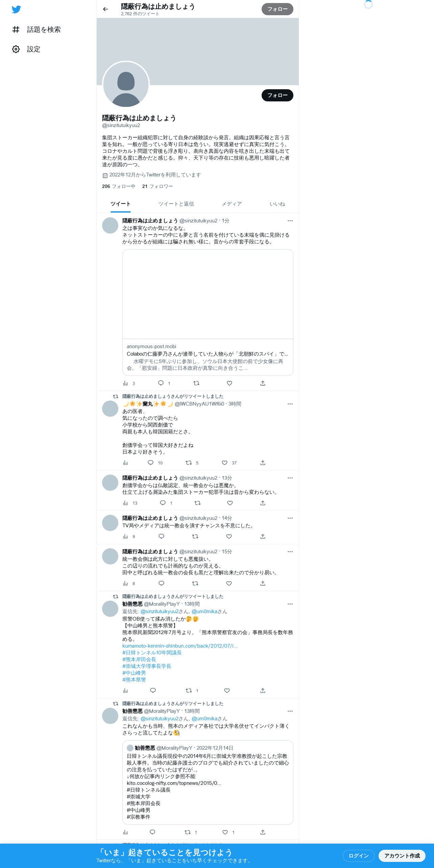Click the アカウント作成 button

pos(402,855)
